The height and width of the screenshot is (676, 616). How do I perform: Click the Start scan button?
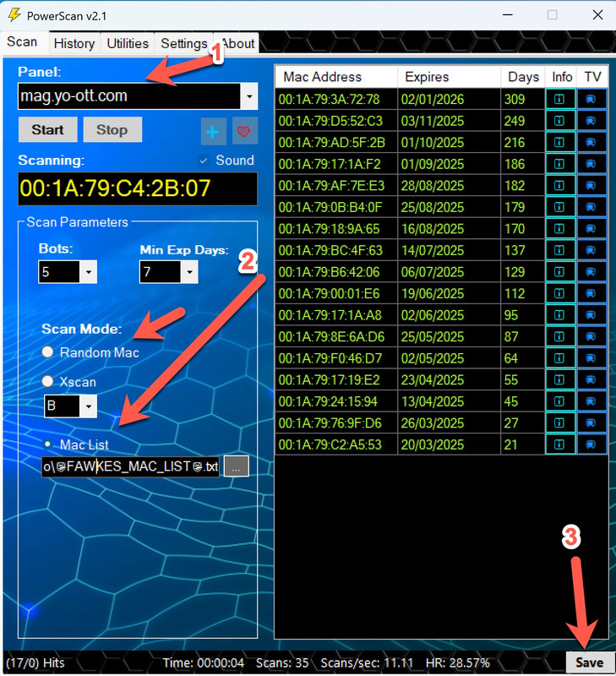click(48, 130)
